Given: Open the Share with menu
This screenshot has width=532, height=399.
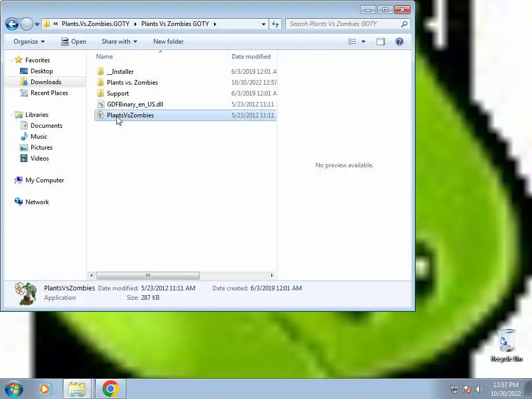Looking at the screenshot, I should 119,42.
